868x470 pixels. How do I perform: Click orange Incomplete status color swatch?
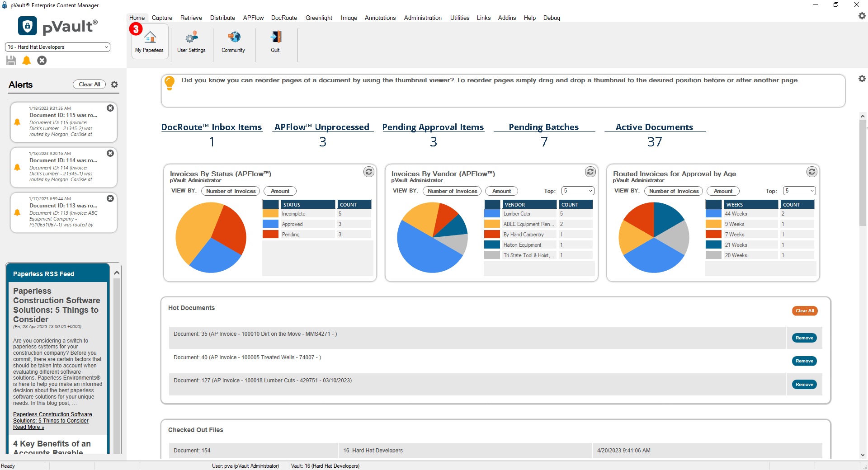tap(270, 214)
